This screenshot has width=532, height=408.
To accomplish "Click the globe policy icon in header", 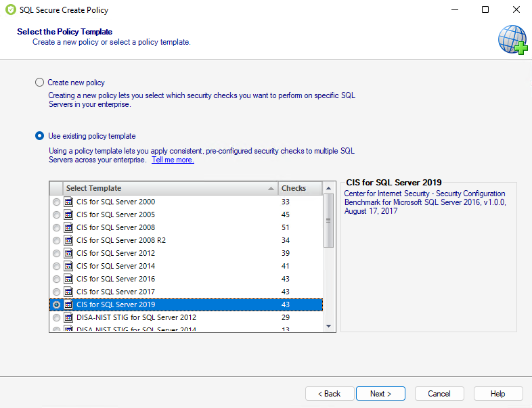I will coord(512,39).
